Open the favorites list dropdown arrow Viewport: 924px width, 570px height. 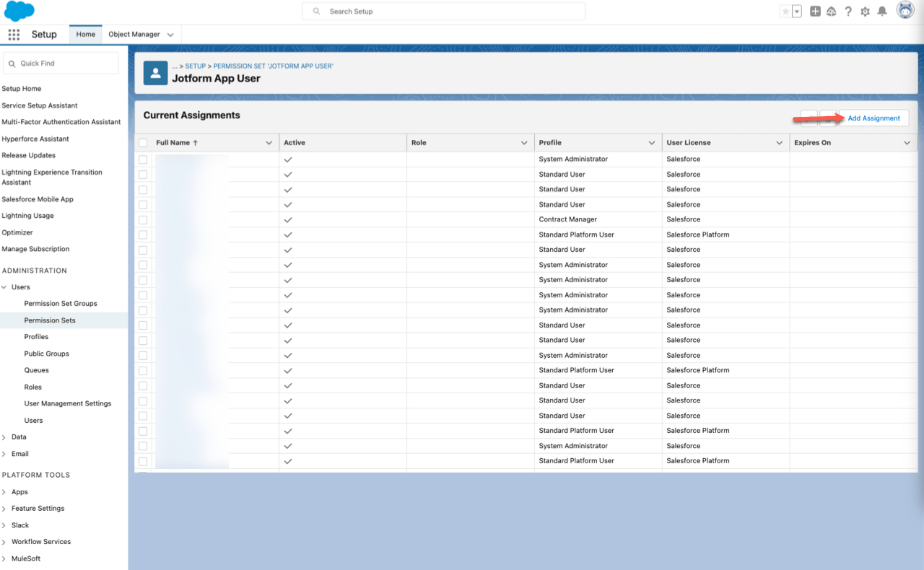pyautogui.click(x=797, y=12)
